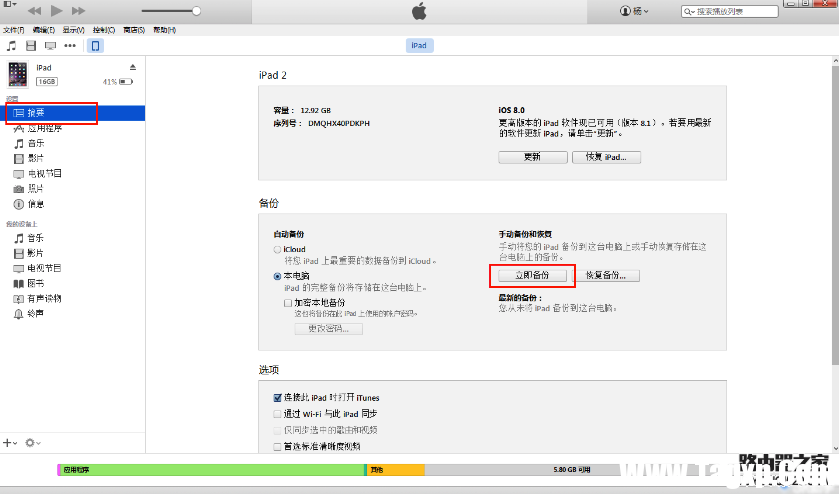Enable 加密本地备份 checkbox

pyautogui.click(x=288, y=303)
